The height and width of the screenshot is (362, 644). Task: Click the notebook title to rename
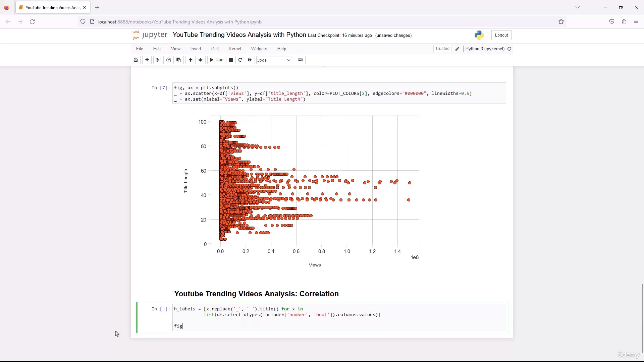click(x=239, y=35)
